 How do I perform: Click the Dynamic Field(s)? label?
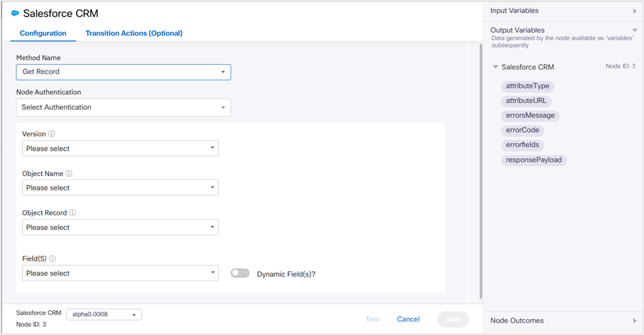pos(287,274)
